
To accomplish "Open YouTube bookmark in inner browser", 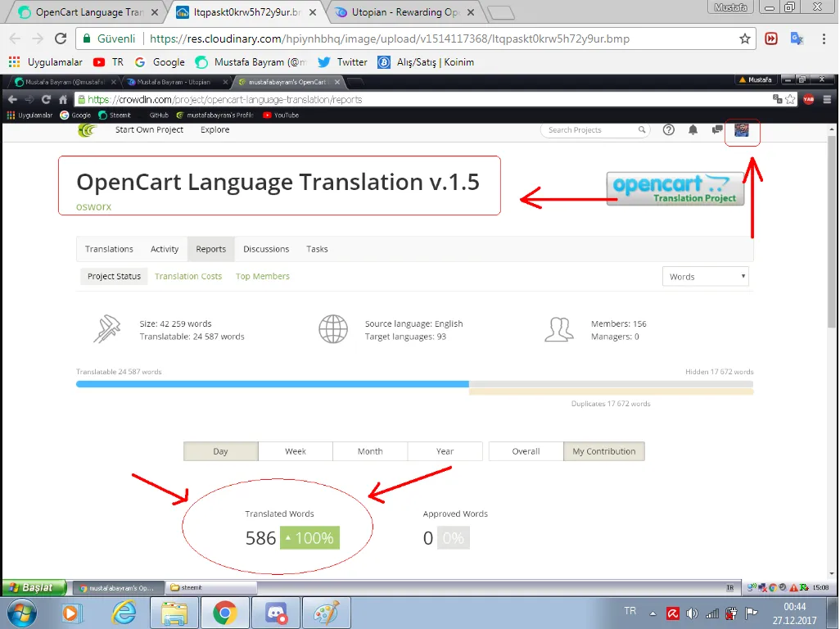I will tap(281, 115).
